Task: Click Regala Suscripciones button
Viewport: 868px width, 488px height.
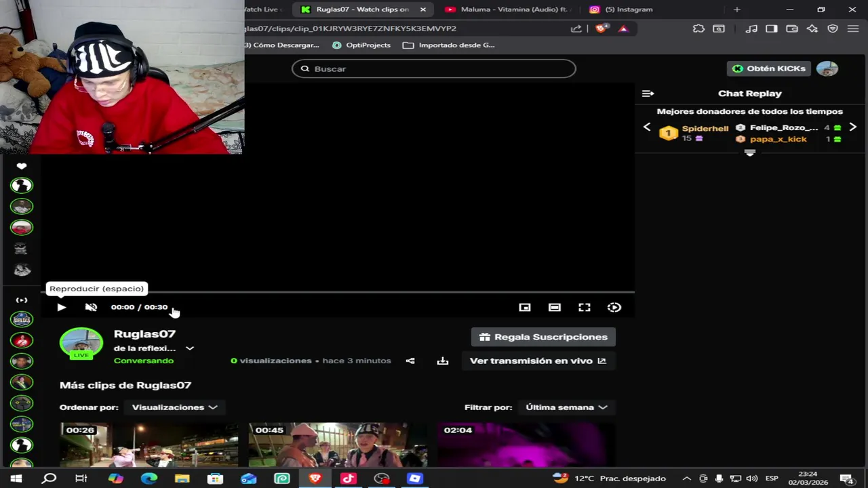Action: (x=543, y=337)
